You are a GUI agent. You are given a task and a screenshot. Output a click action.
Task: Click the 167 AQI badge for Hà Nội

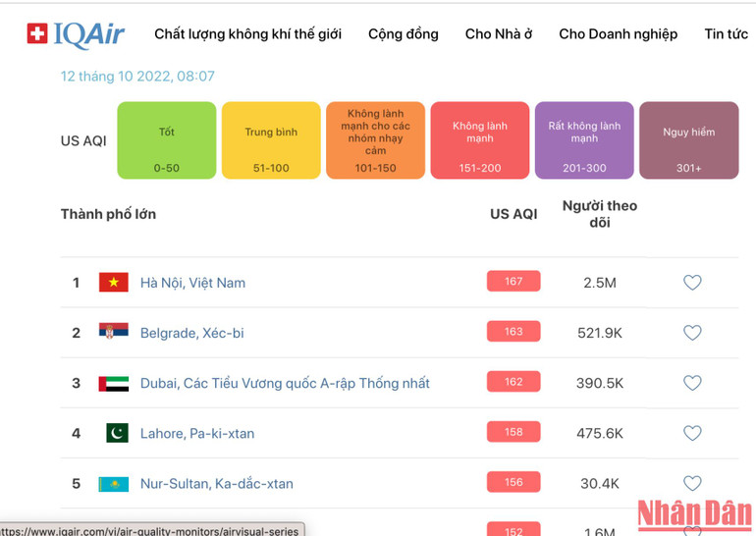513,282
